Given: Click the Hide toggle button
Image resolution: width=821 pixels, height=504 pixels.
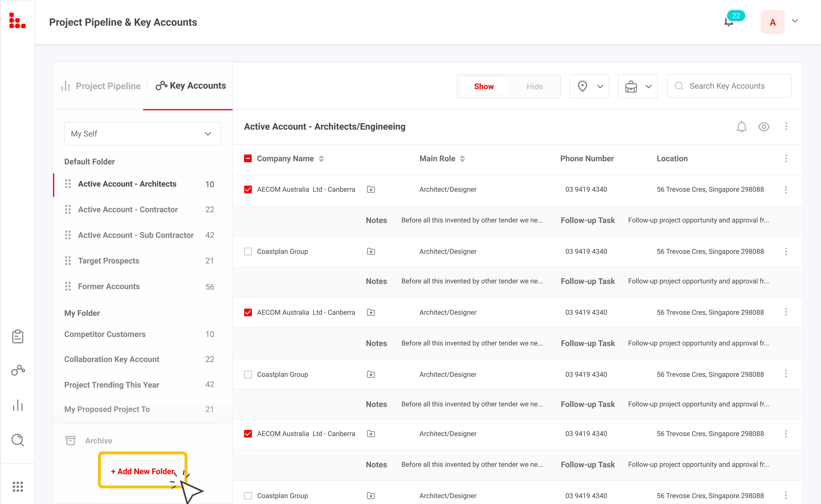Looking at the screenshot, I should coord(534,86).
